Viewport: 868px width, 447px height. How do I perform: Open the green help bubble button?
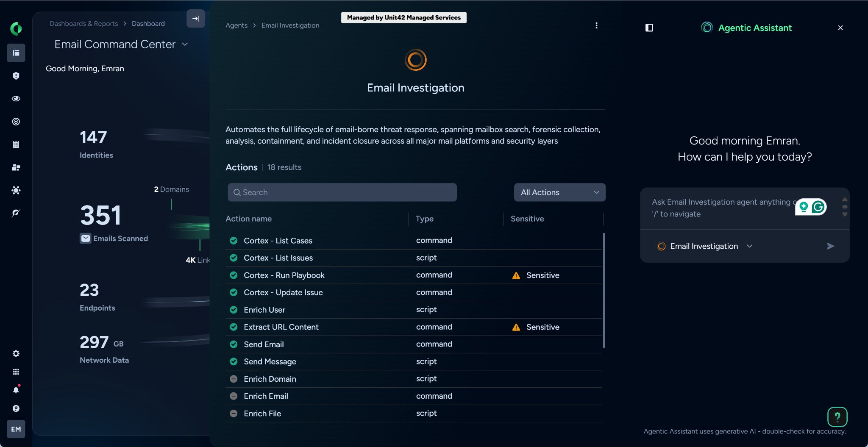click(x=837, y=417)
